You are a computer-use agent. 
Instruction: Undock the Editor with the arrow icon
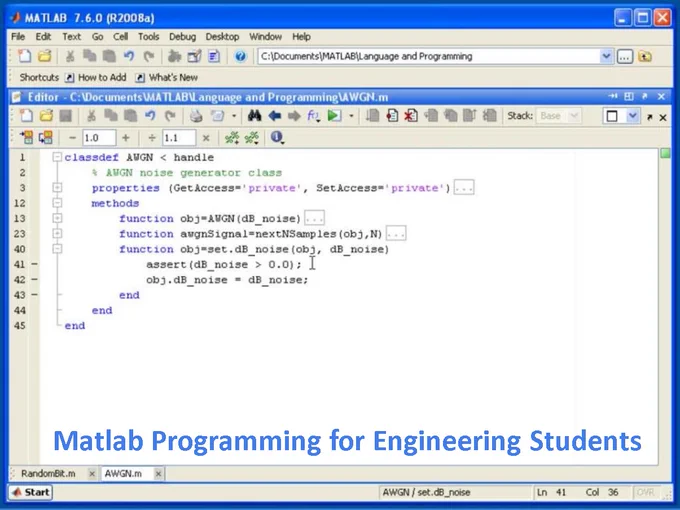tap(644, 97)
